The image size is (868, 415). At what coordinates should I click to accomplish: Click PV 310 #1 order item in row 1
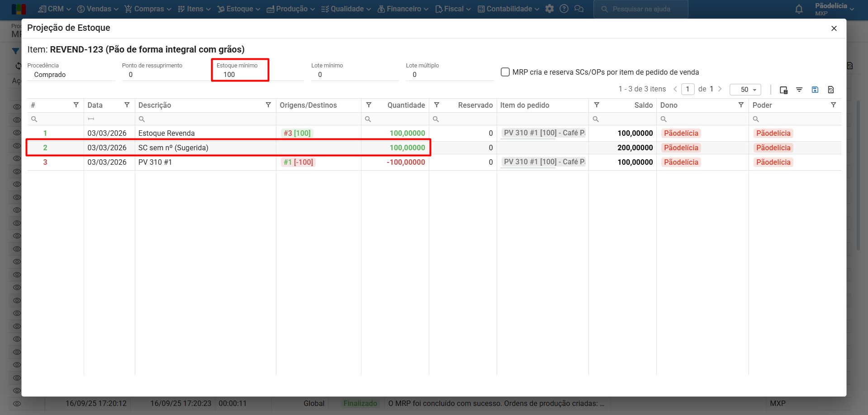(543, 133)
